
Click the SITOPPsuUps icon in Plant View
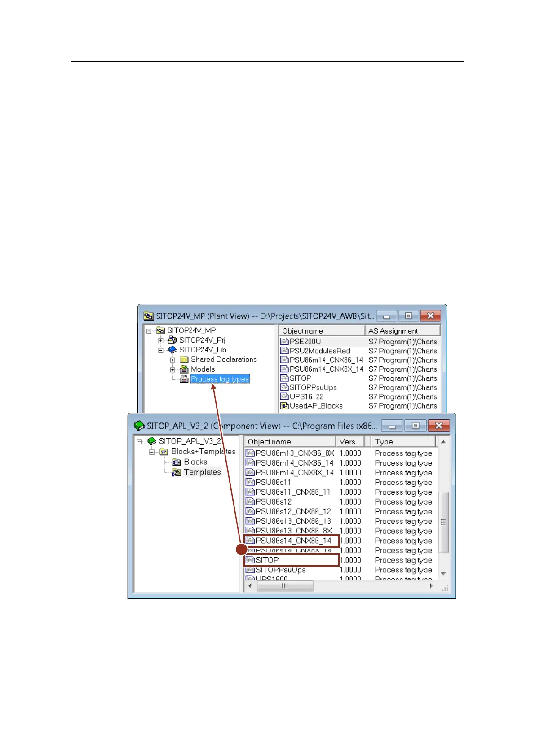point(284,387)
